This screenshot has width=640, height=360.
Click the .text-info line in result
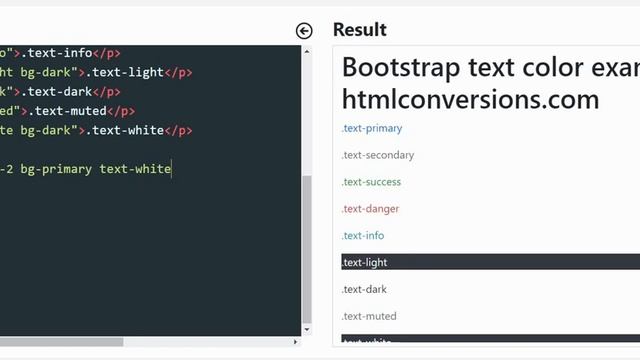363,236
